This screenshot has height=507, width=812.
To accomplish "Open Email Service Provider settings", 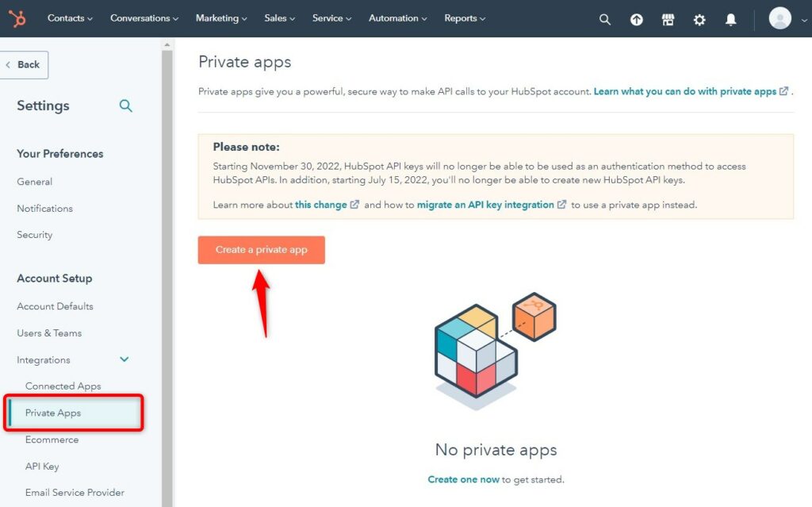I will 75,493.
